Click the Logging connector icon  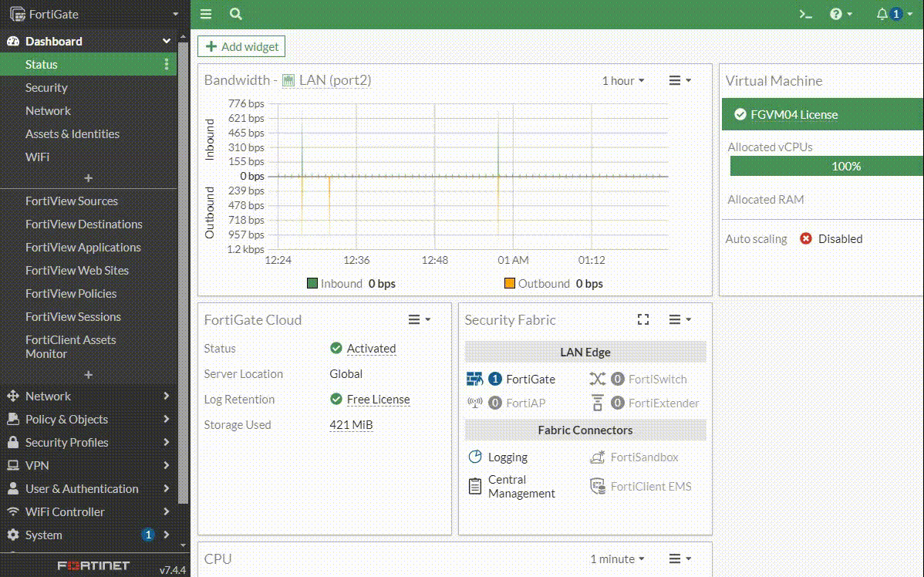tap(475, 457)
